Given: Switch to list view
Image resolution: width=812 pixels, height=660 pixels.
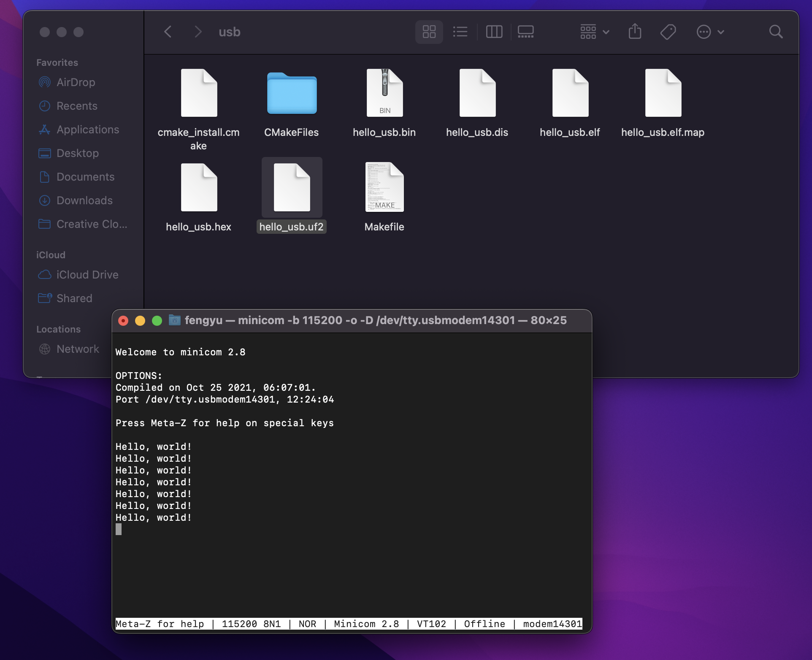Looking at the screenshot, I should coord(460,32).
